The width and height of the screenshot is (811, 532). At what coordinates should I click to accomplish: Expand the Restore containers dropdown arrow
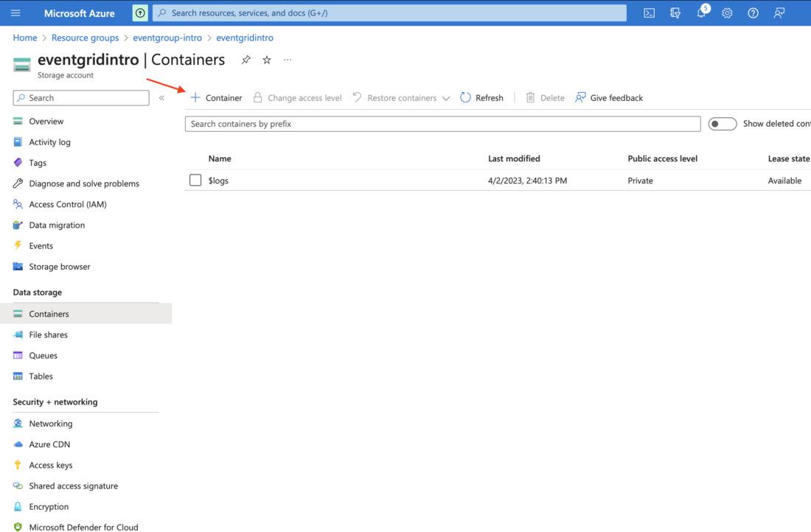point(446,98)
